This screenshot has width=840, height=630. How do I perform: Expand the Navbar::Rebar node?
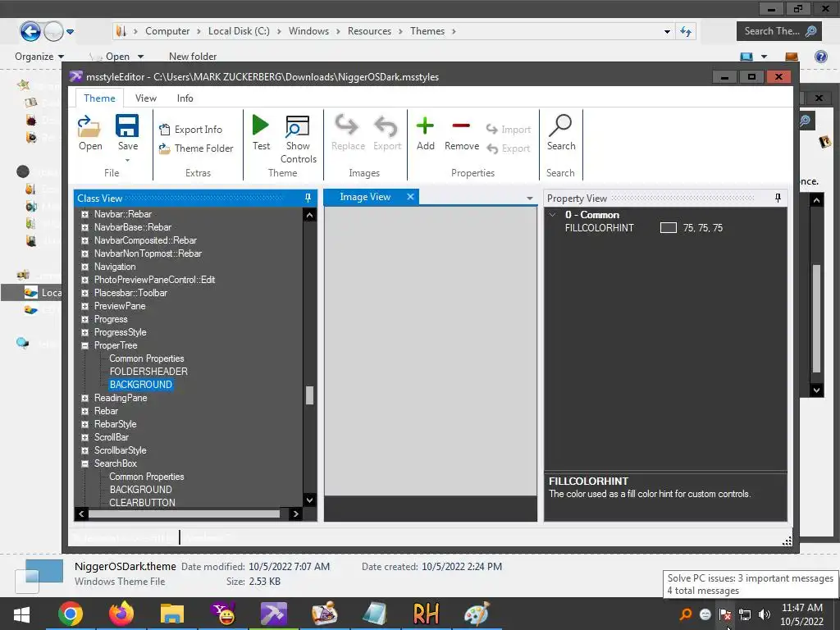click(x=84, y=214)
